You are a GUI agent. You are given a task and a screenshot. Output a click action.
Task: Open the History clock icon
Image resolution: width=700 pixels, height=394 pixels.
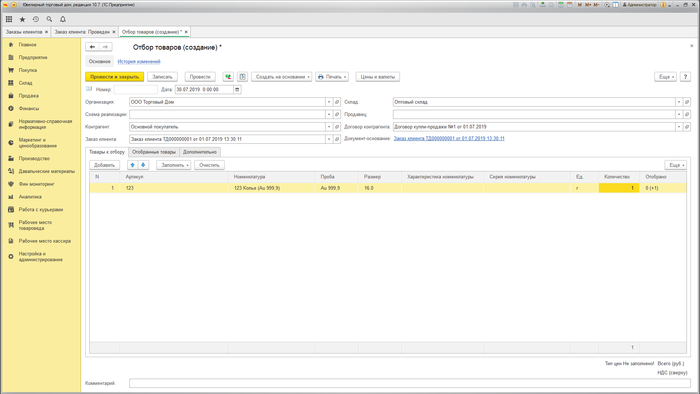(x=36, y=19)
